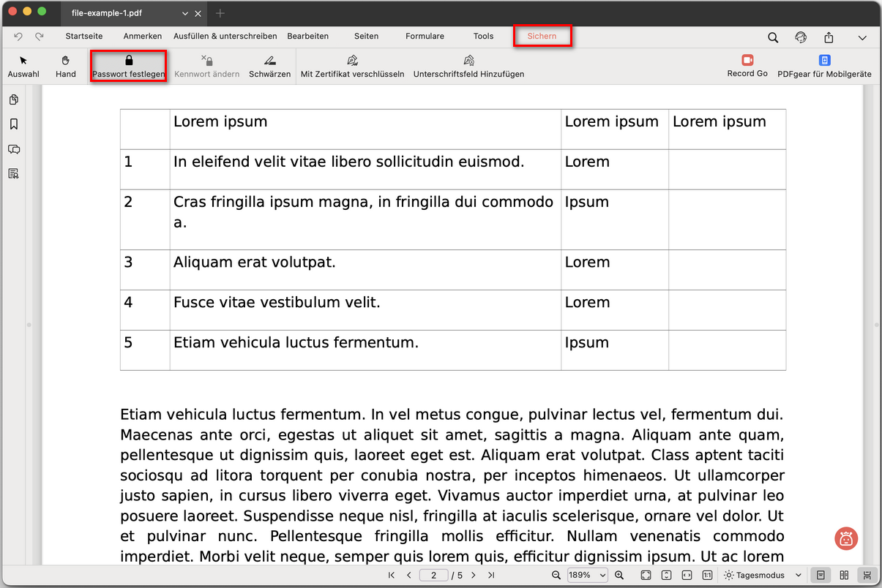Click the Passwort festlegen lock icon
The width and height of the screenshot is (882, 588).
(x=129, y=61)
